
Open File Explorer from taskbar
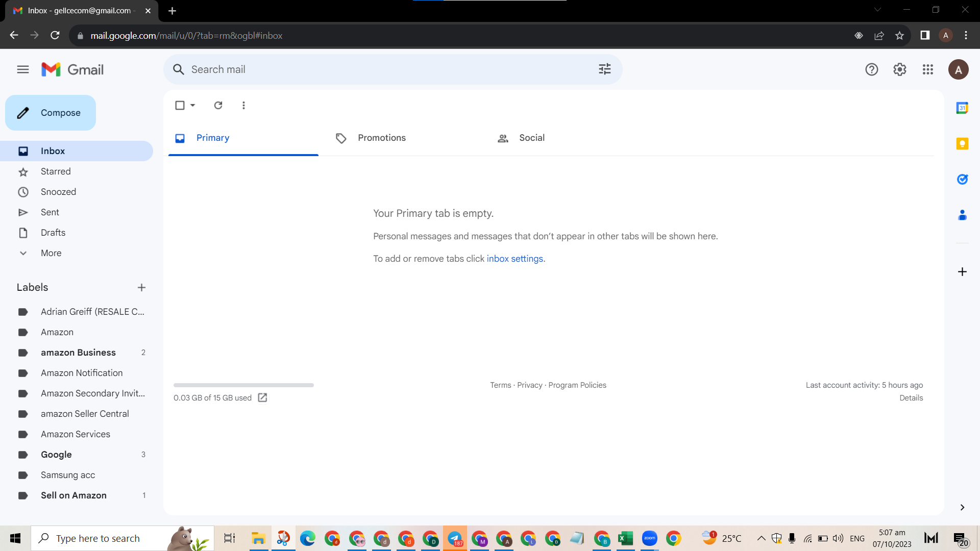[x=258, y=538]
